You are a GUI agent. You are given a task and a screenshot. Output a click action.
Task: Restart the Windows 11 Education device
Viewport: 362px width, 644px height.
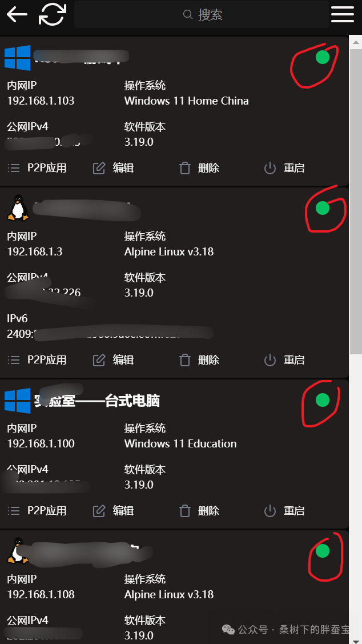point(284,510)
